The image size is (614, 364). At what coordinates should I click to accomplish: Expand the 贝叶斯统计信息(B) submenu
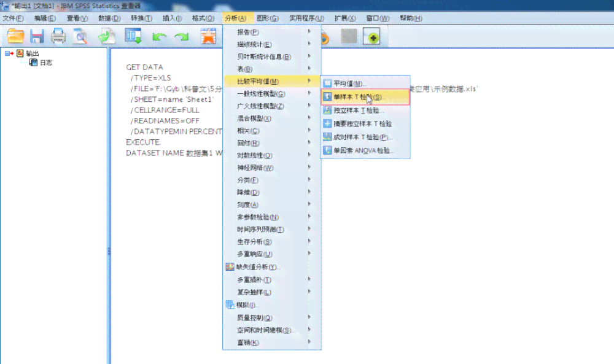[272, 56]
